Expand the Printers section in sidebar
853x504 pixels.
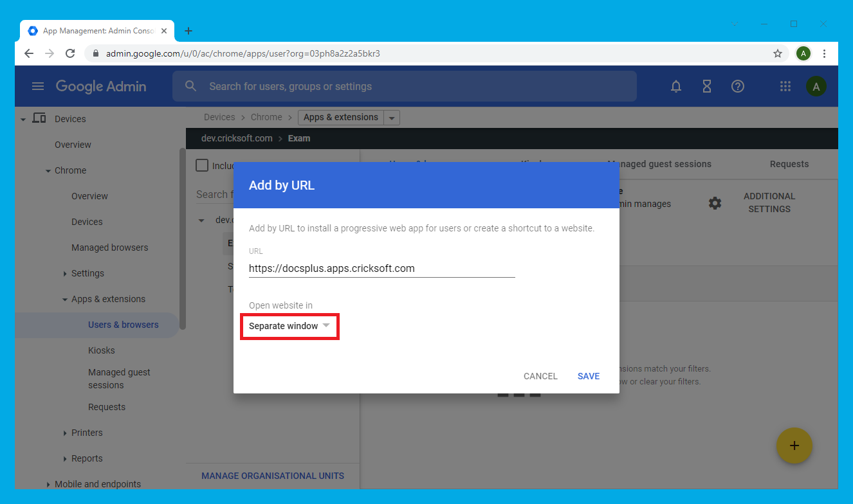[x=66, y=433]
